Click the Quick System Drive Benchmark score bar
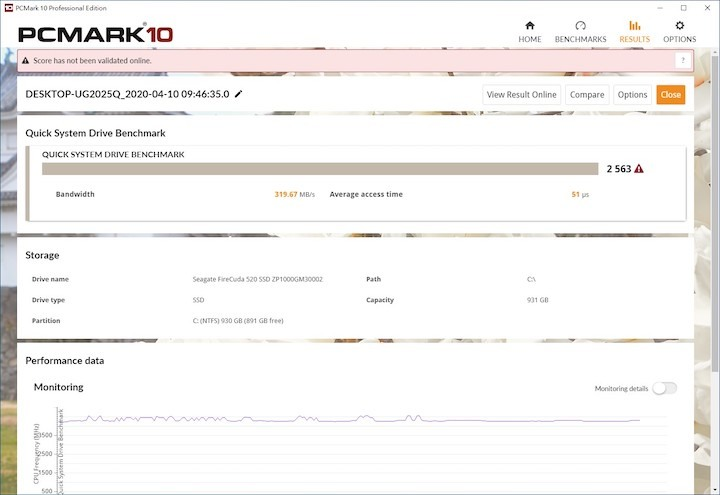 click(320, 169)
